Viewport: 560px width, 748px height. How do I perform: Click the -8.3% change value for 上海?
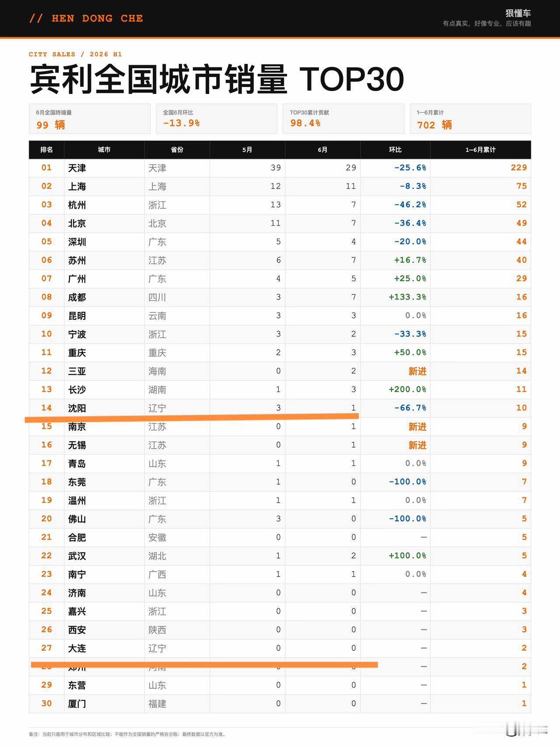click(413, 186)
